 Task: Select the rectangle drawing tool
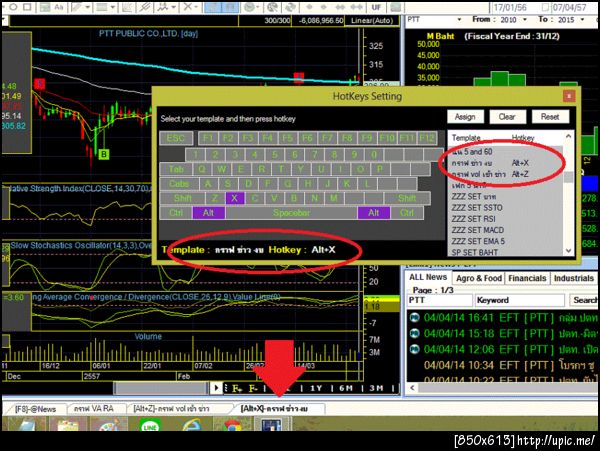(27, 7)
